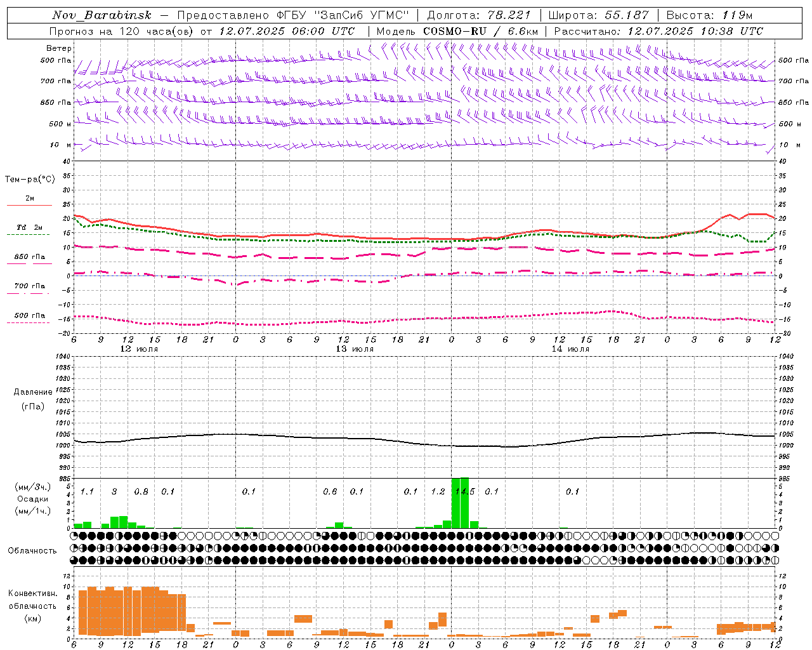Click the 12 июля date label
This screenshot has width=812, height=650.
click(x=139, y=349)
